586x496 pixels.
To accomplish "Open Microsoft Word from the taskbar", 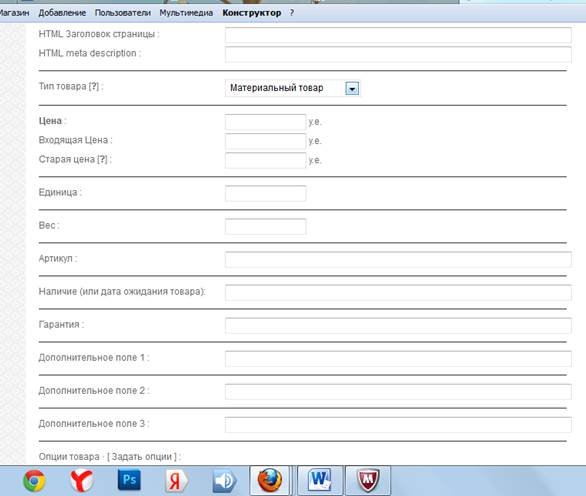I will [320, 480].
